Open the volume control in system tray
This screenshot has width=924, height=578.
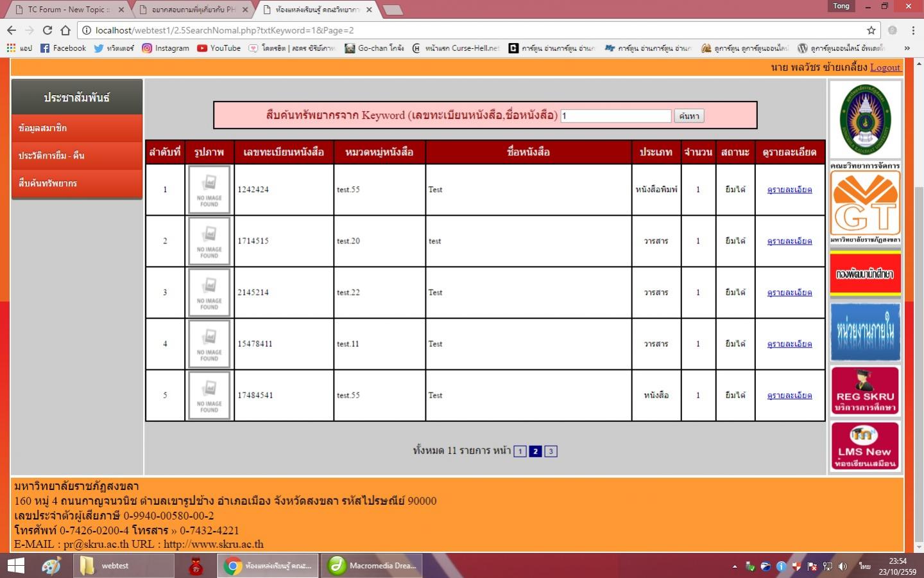[843, 566]
